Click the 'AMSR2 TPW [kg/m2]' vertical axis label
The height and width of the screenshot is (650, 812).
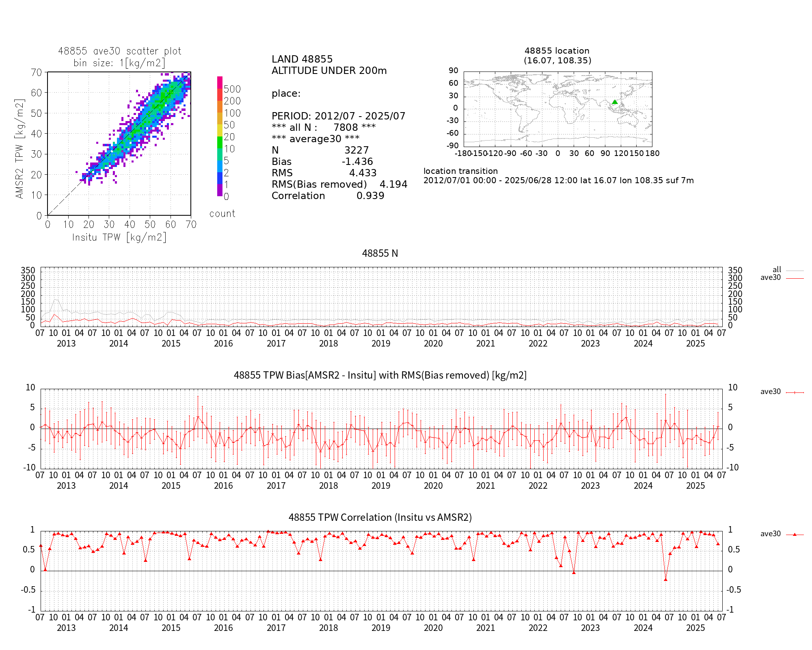[19, 149]
